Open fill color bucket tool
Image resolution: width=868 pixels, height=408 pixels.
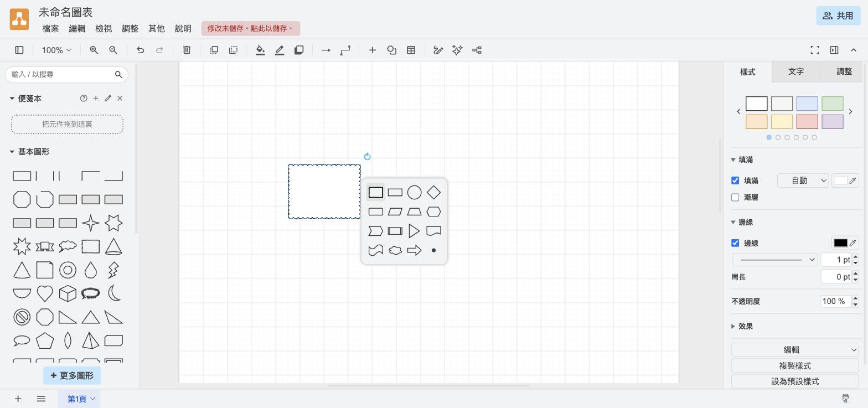point(260,50)
